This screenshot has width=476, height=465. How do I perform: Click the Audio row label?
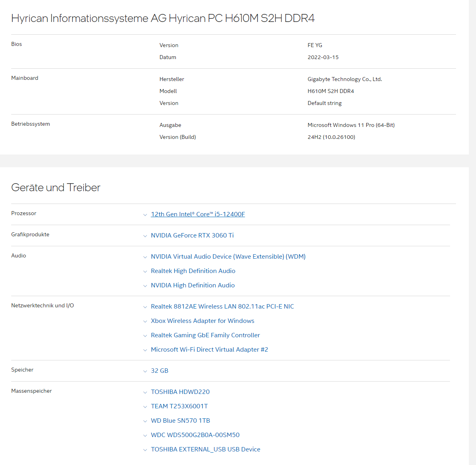pos(18,255)
